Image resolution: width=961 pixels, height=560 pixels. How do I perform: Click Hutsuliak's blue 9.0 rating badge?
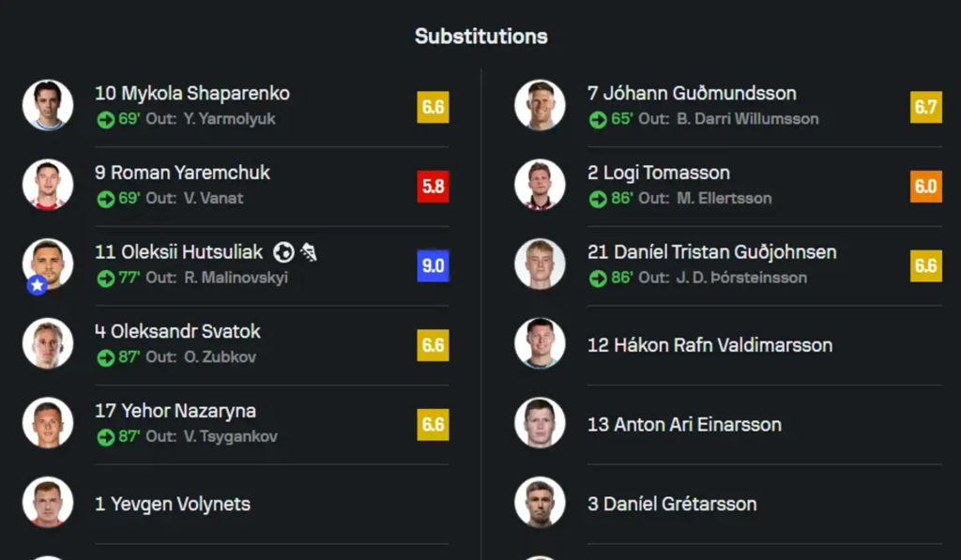click(x=433, y=266)
